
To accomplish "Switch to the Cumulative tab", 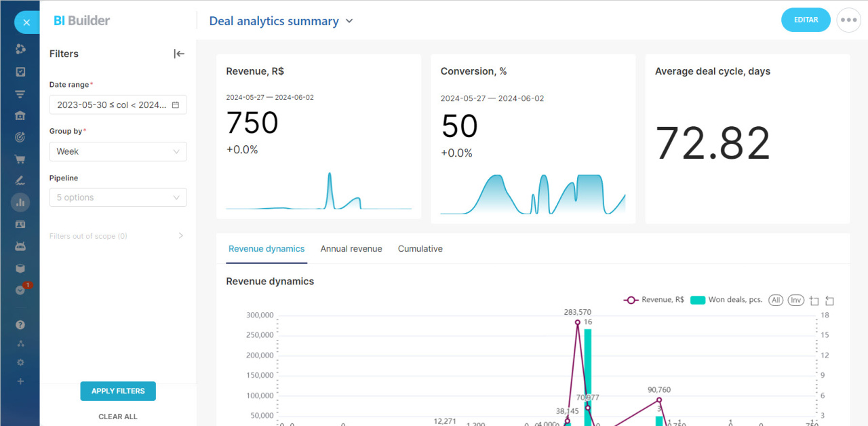I will [420, 249].
